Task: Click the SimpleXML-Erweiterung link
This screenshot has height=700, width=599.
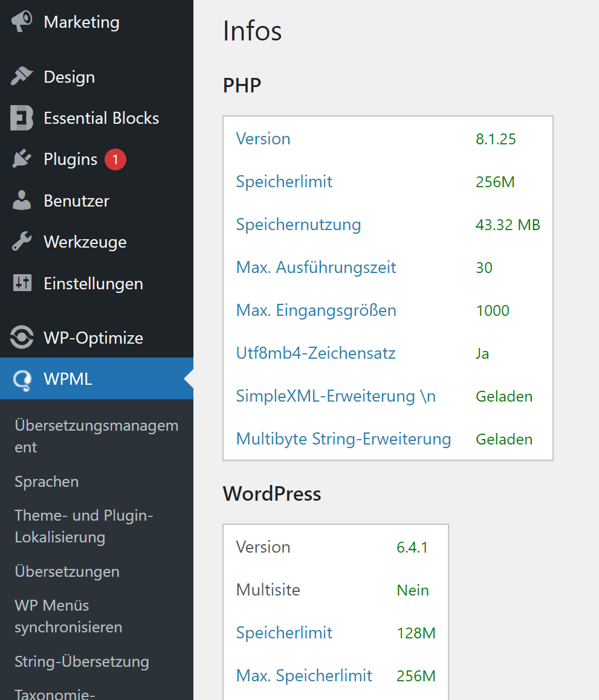Action: point(336,396)
